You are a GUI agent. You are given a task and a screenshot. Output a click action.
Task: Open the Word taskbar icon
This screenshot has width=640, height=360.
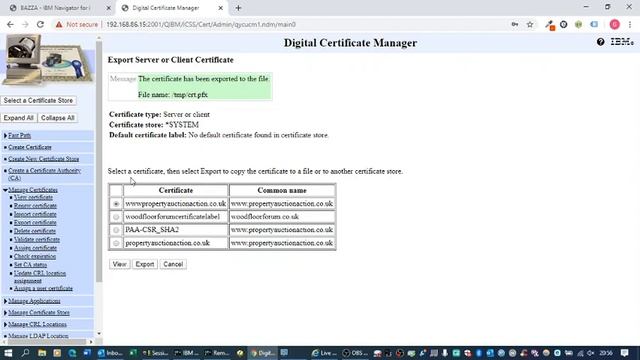click(87, 353)
